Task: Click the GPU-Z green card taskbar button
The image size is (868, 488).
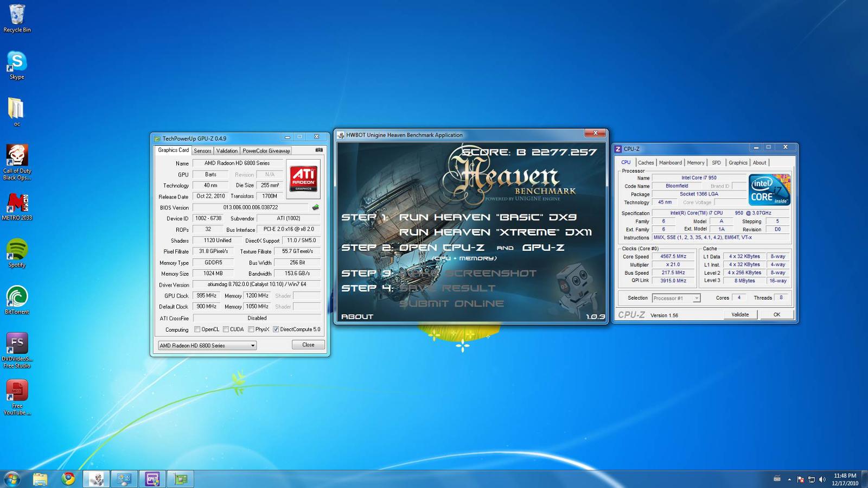Action: coord(181,479)
